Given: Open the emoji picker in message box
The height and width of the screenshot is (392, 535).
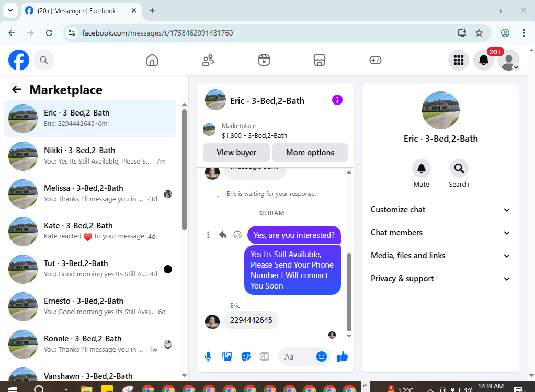Looking at the screenshot, I should 322,356.
